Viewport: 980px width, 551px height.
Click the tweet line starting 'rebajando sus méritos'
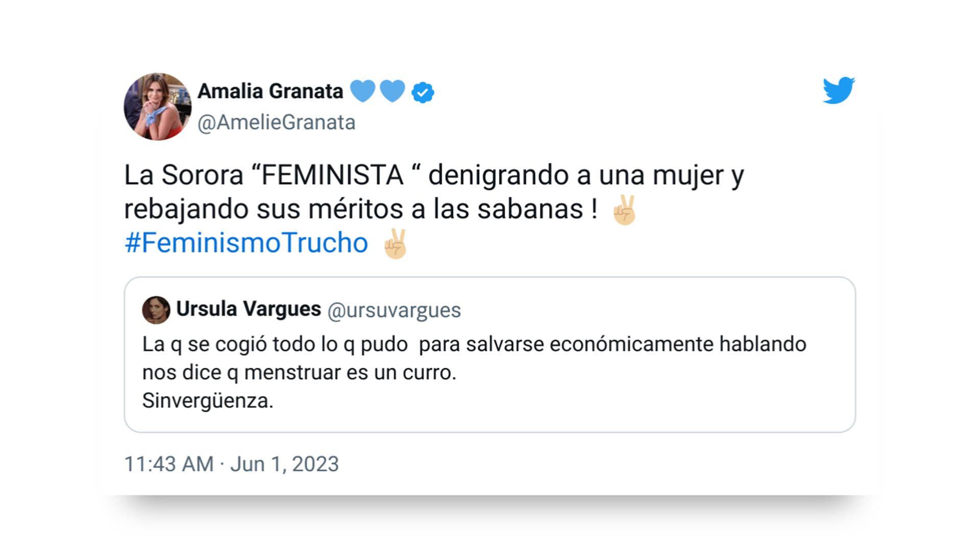coord(360,209)
